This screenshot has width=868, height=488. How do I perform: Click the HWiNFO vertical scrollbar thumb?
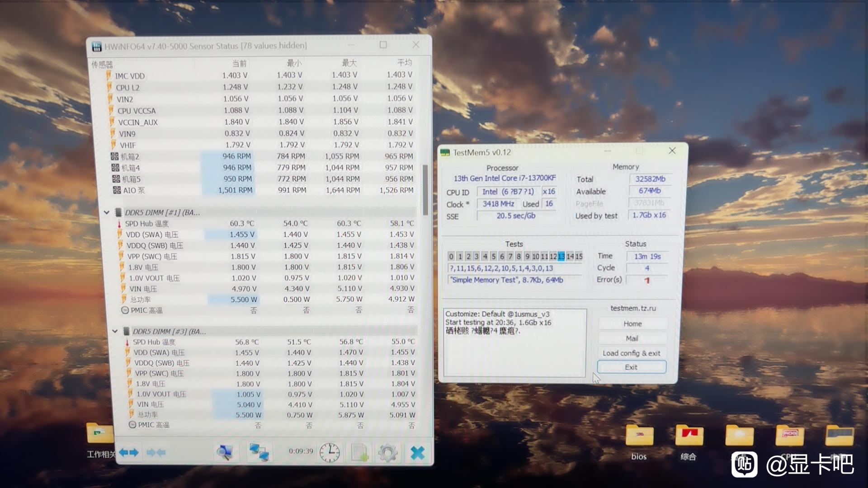point(425,190)
